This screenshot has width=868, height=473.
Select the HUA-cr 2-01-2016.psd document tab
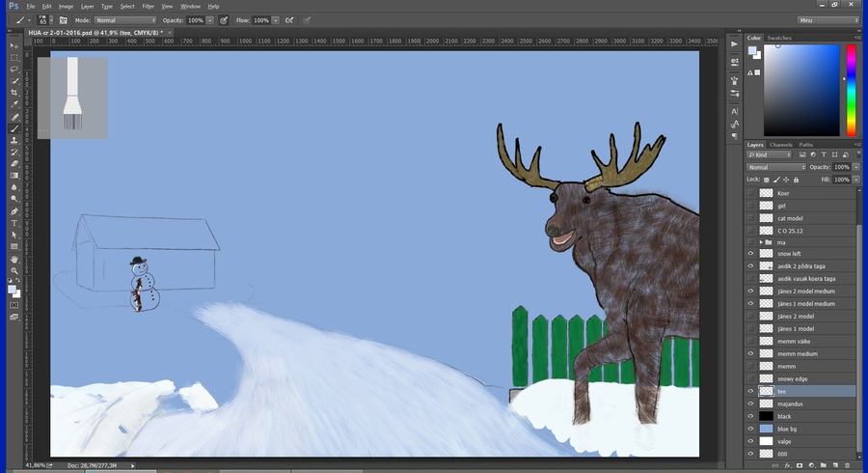point(95,33)
